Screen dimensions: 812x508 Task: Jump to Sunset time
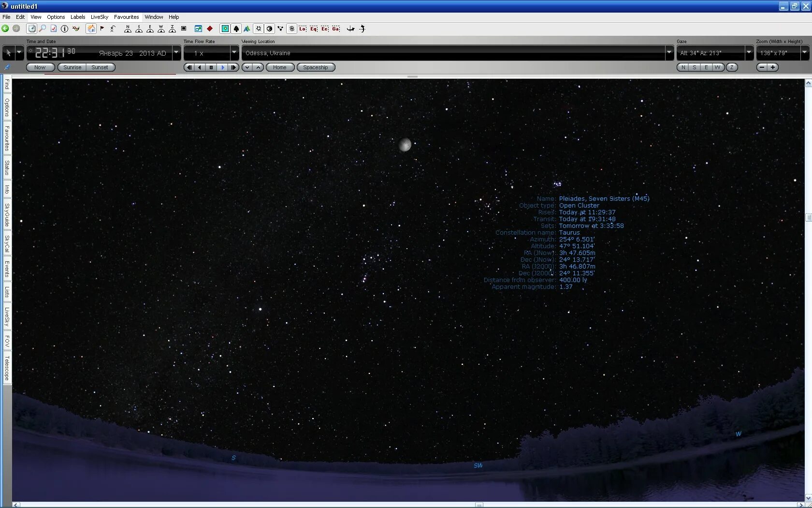click(x=100, y=67)
